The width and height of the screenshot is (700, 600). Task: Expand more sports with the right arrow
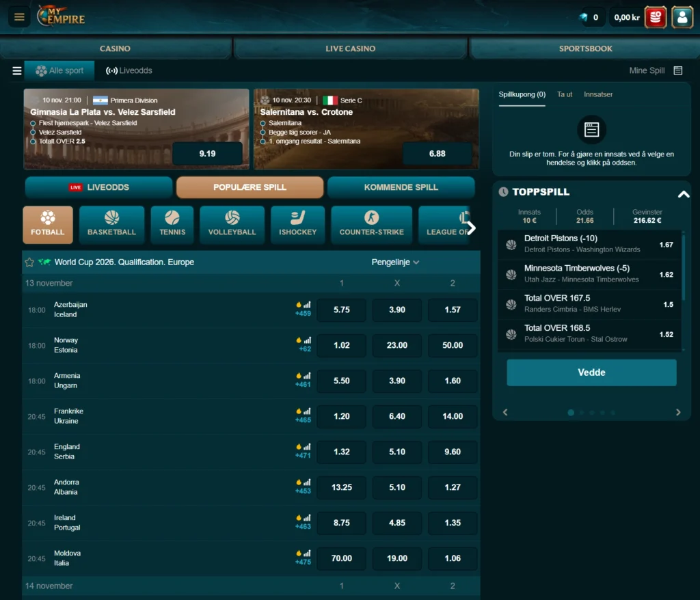pos(472,228)
